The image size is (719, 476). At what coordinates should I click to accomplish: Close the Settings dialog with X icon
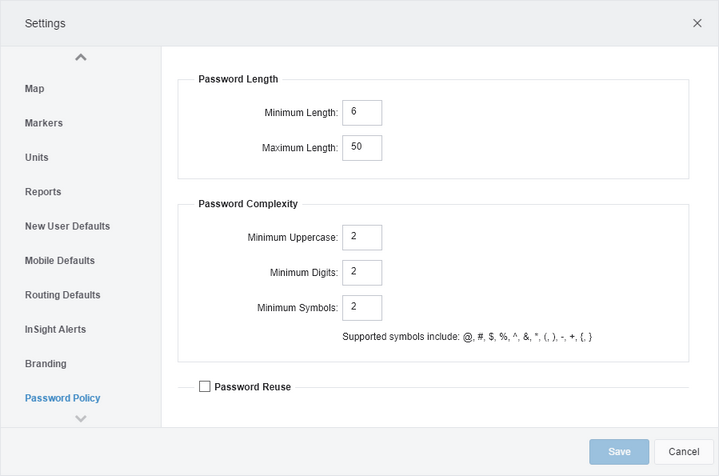tap(697, 23)
